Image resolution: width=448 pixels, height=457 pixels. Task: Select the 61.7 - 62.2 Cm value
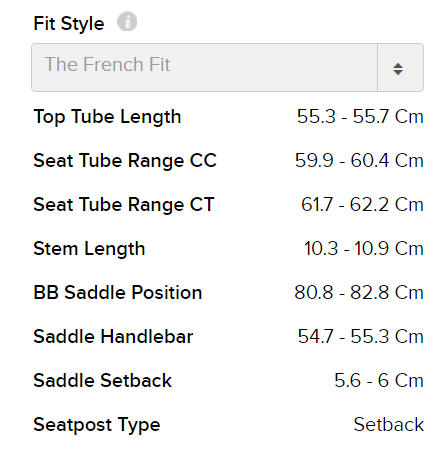(362, 204)
